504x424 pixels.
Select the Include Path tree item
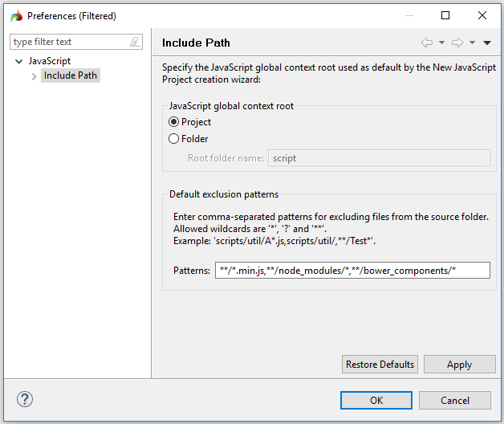tap(71, 75)
